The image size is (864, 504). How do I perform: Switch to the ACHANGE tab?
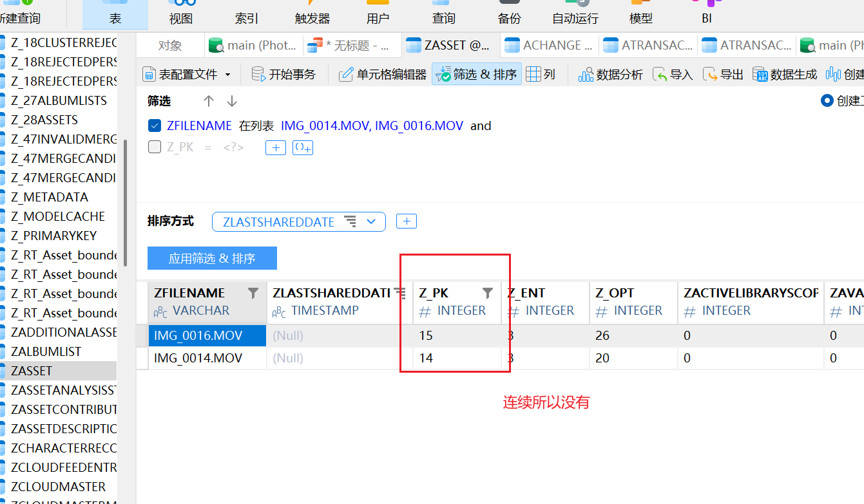(550, 46)
